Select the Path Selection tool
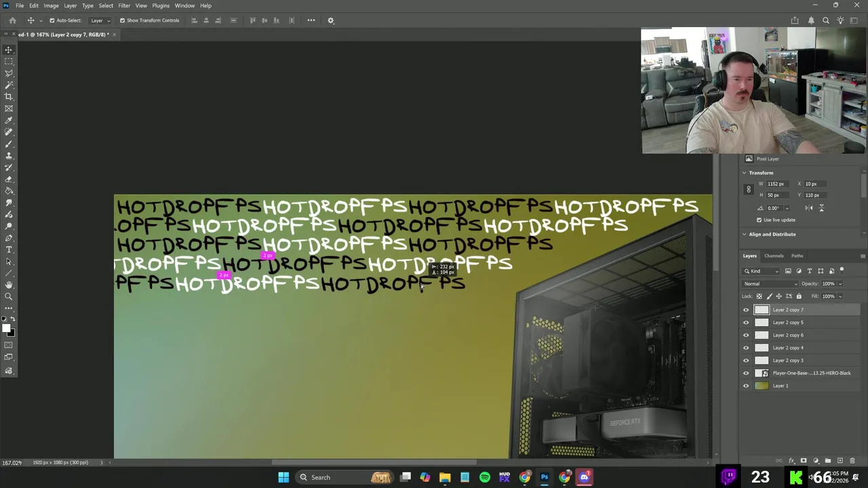The height and width of the screenshot is (488, 868). coord(9,262)
